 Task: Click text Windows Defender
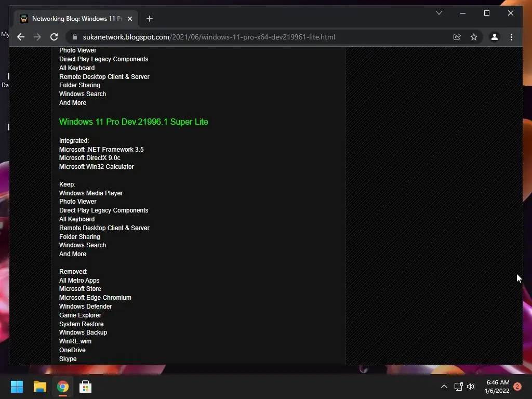tap(86, 307)
